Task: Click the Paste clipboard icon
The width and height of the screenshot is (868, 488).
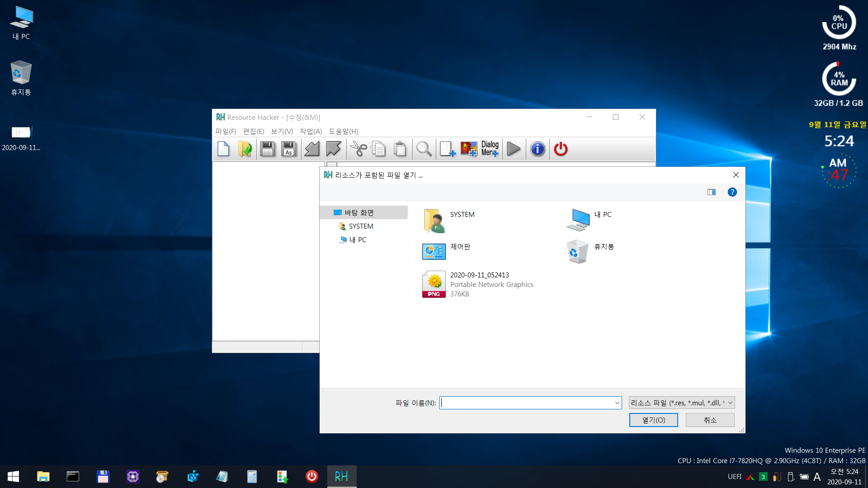Action: (x=400, y=149)
